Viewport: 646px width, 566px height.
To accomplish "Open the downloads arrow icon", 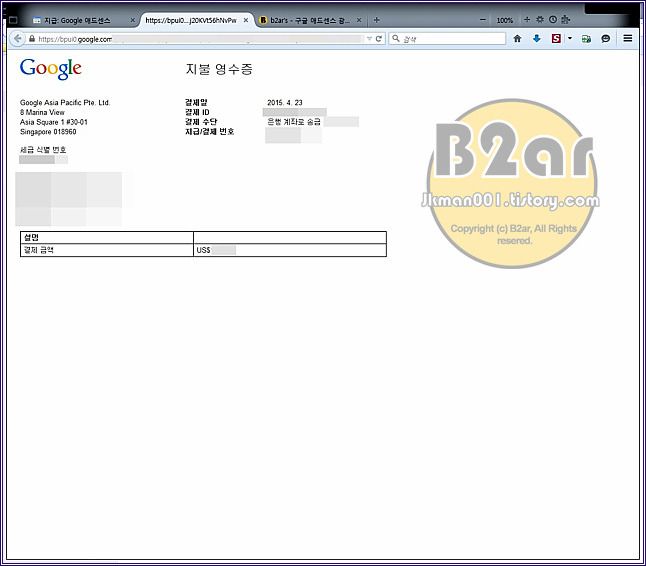I will tap(536, 39).
